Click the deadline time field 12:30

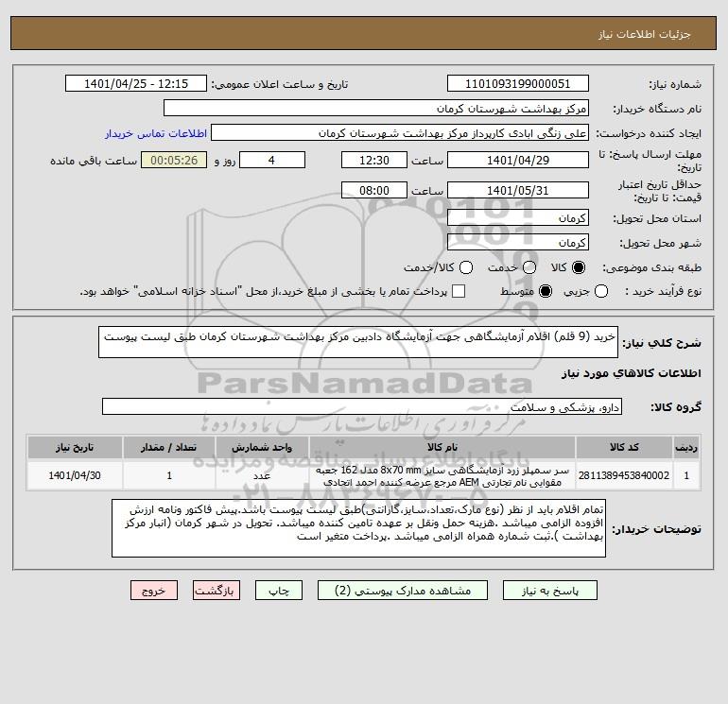coord(374,160)
